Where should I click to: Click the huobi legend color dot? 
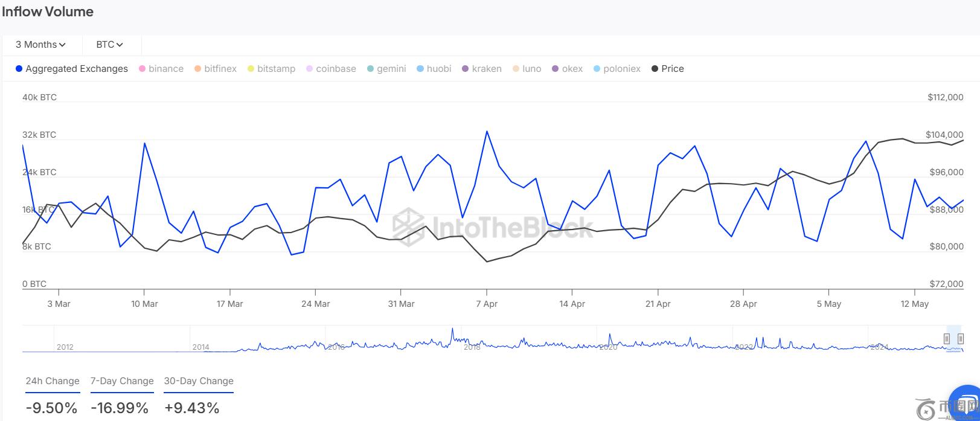[x=420, y=69]
